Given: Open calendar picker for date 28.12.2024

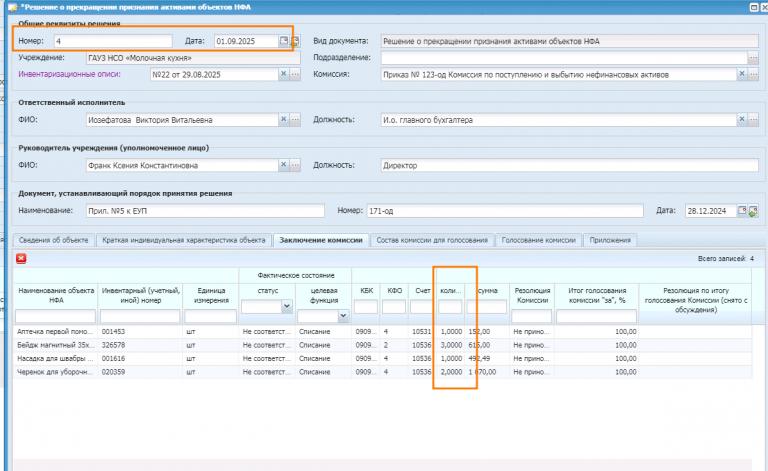Looking at the screenshot, I should [742, 211].
